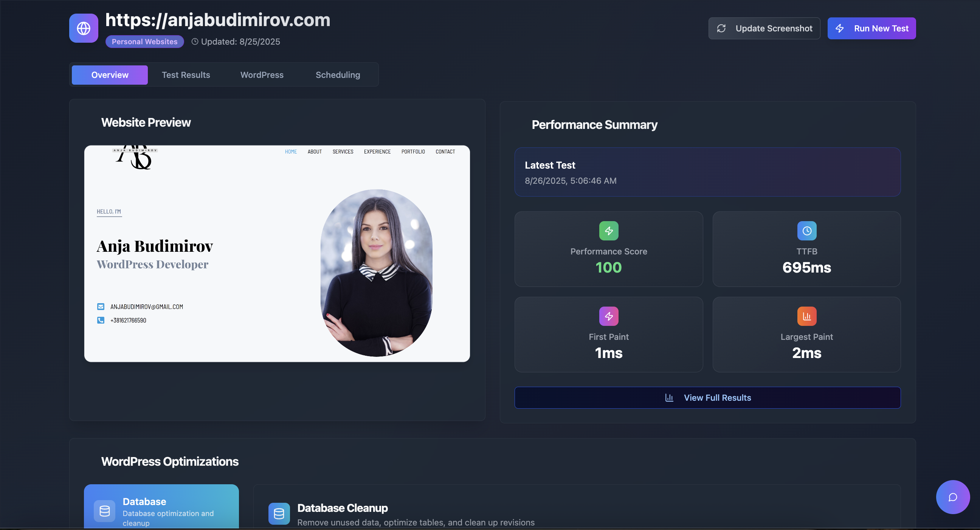The width and height of the screenshot is (980, 530).
Task: Switch to the Test Results tab
Action: coord(186,75)
